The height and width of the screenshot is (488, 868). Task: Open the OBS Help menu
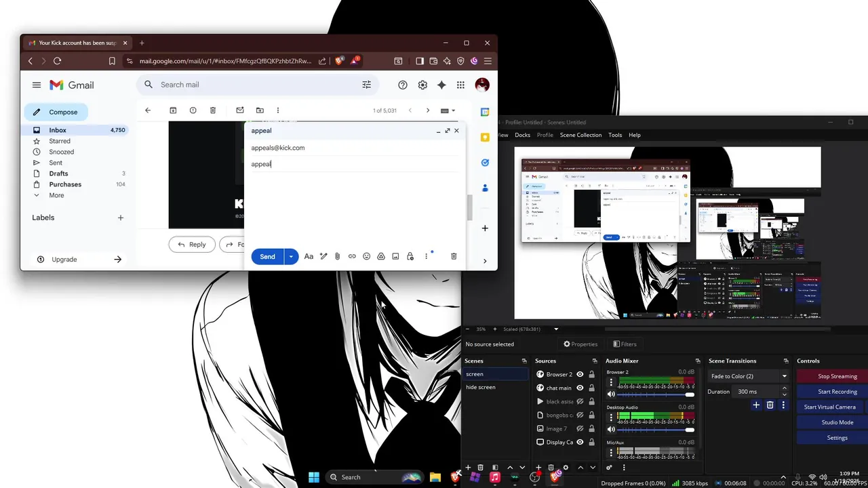(635, 135)
